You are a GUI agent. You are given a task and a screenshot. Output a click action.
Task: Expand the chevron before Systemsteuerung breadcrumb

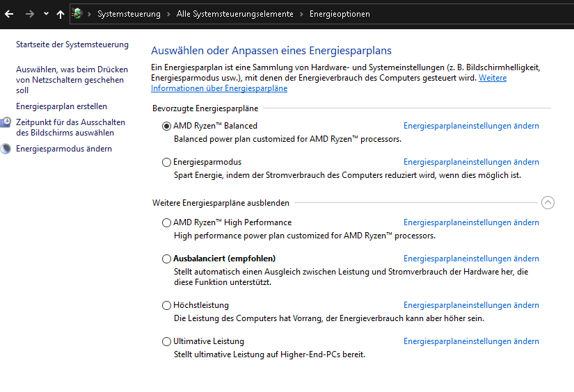point(89,15)
